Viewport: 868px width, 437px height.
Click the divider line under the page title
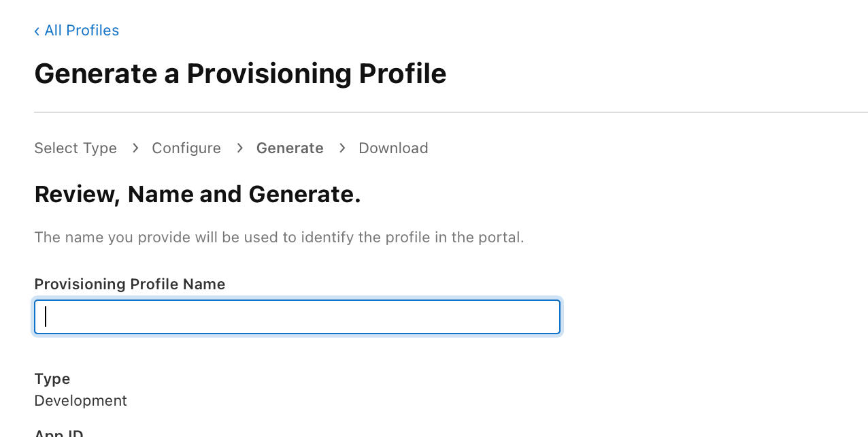pos(450,112)
